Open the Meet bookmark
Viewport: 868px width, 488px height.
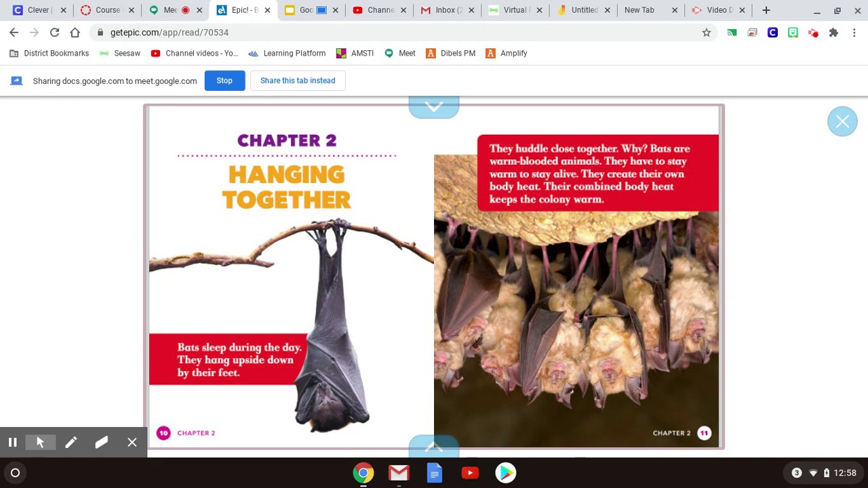(400, 54)
